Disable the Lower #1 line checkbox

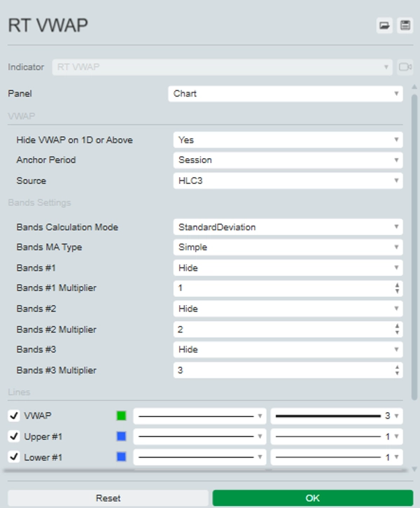tap(13, 457)
